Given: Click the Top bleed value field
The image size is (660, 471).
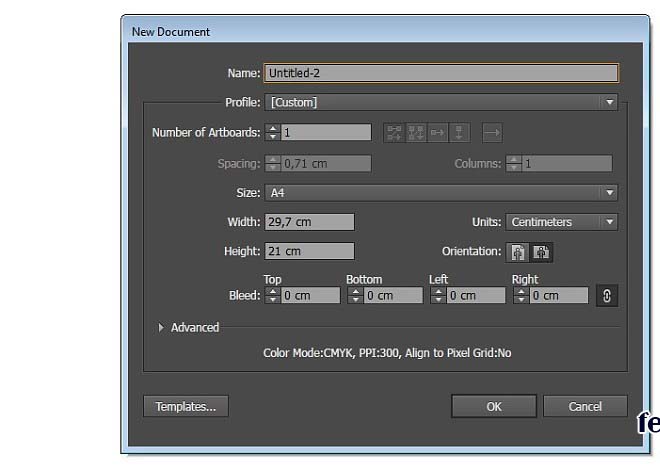Looking at the screenshot, I should [x=310, y=295].
